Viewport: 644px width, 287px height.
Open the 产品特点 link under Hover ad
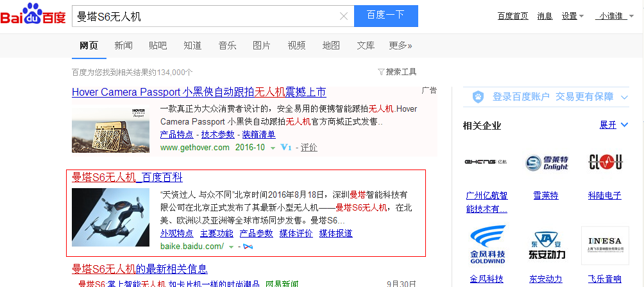(176, 134)
